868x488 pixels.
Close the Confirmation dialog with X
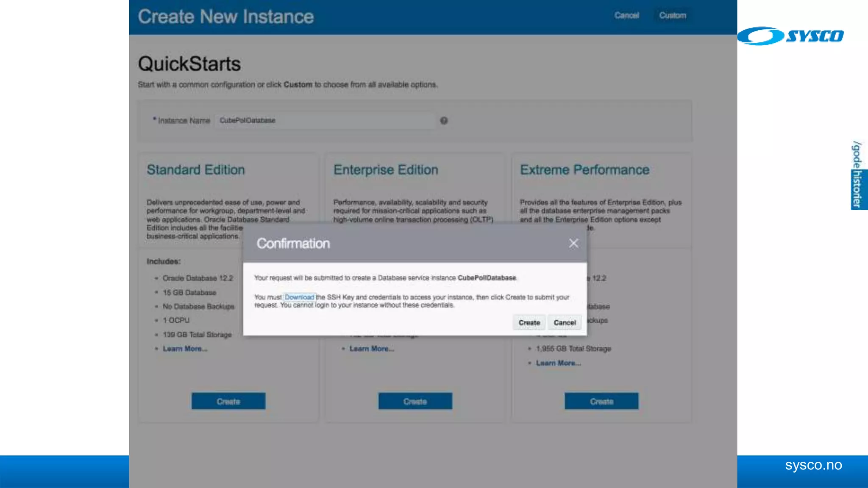coord(573,243)
